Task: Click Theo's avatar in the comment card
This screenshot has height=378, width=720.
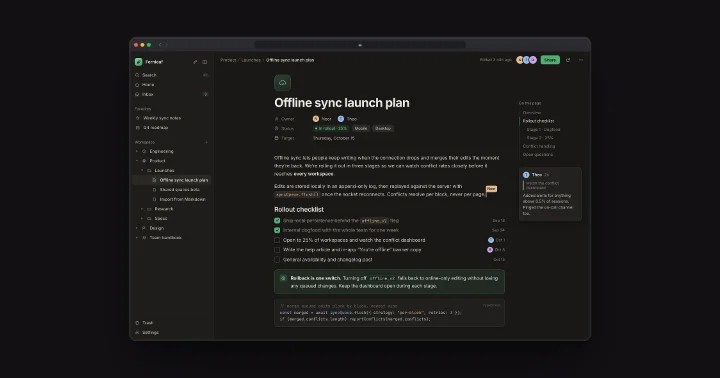Action: [x=526, y=175]
